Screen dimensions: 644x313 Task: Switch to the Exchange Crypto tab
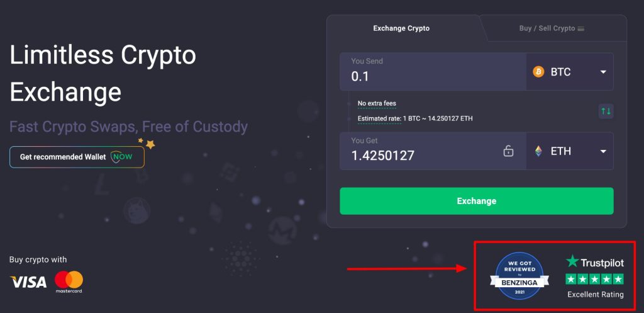pyautogui.click(x=401, y=28)
